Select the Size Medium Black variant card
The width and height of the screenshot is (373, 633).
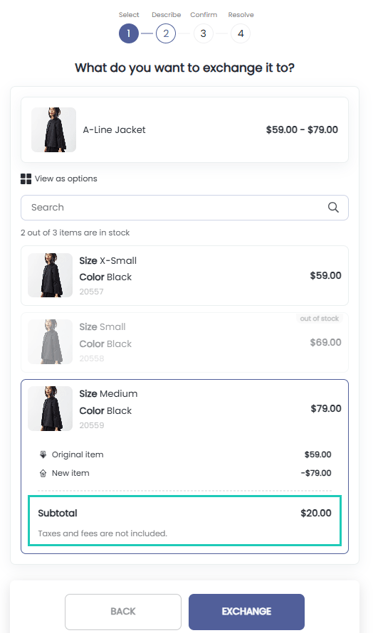point(184,466)
